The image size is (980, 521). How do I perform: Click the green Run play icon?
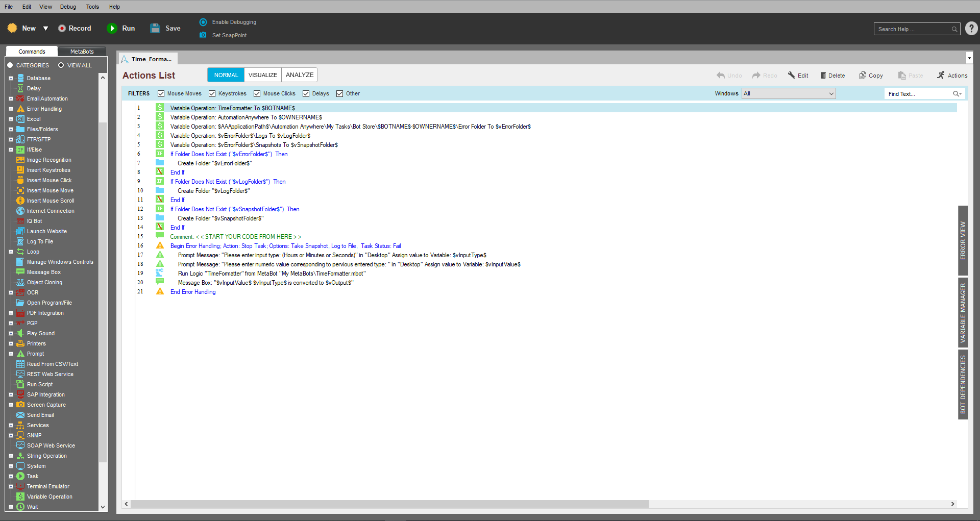click(112, 29)
